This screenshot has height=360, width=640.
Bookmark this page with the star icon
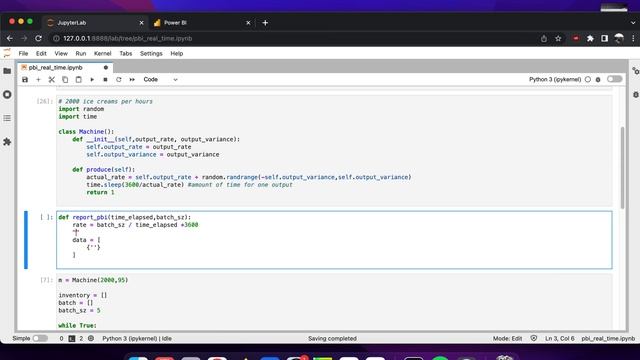click(x=558, y=38)
